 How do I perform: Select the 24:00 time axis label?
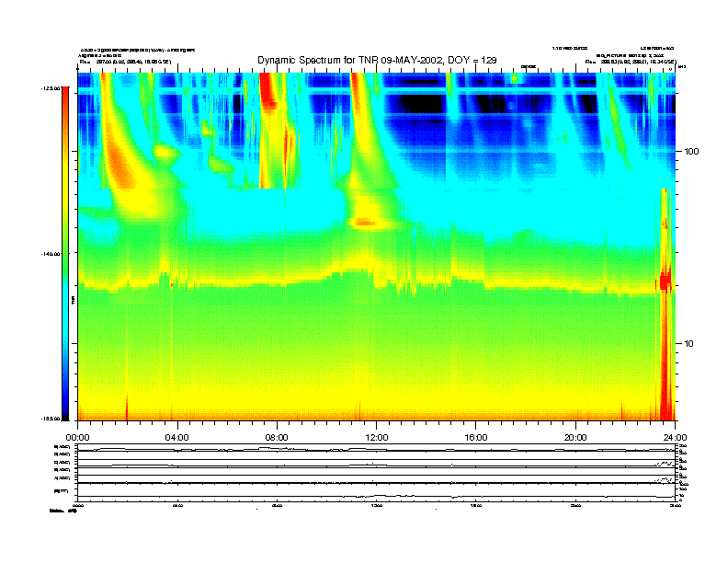click(x=675, y=437)
